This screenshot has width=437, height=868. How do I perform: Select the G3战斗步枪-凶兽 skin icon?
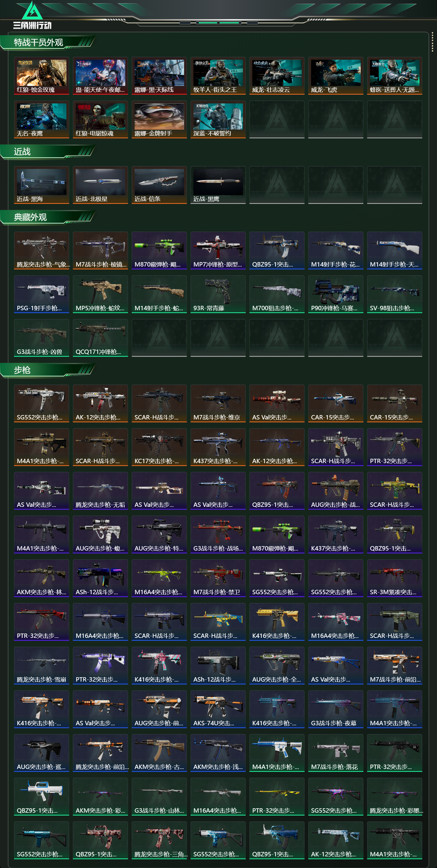click(41, 338)
